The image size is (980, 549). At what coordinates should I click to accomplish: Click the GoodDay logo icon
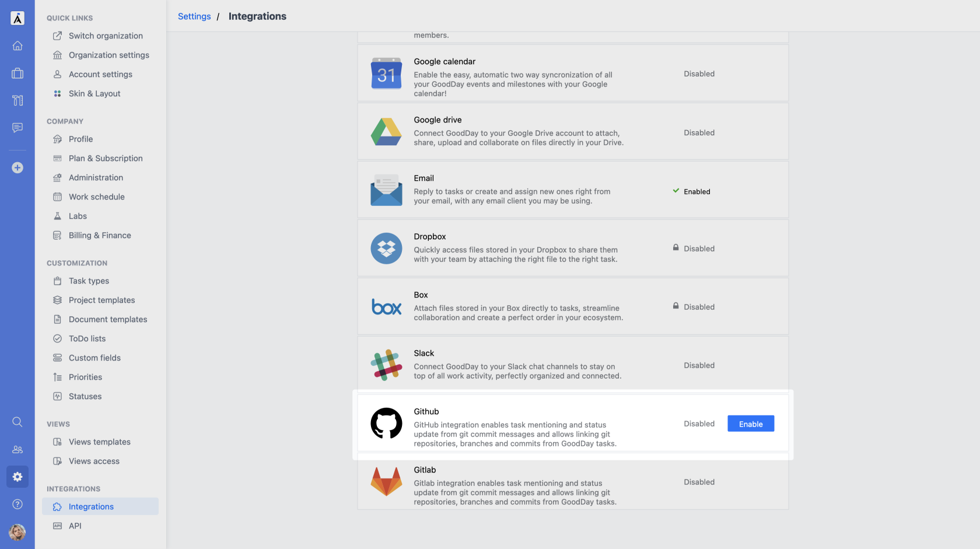pos(17,18)
